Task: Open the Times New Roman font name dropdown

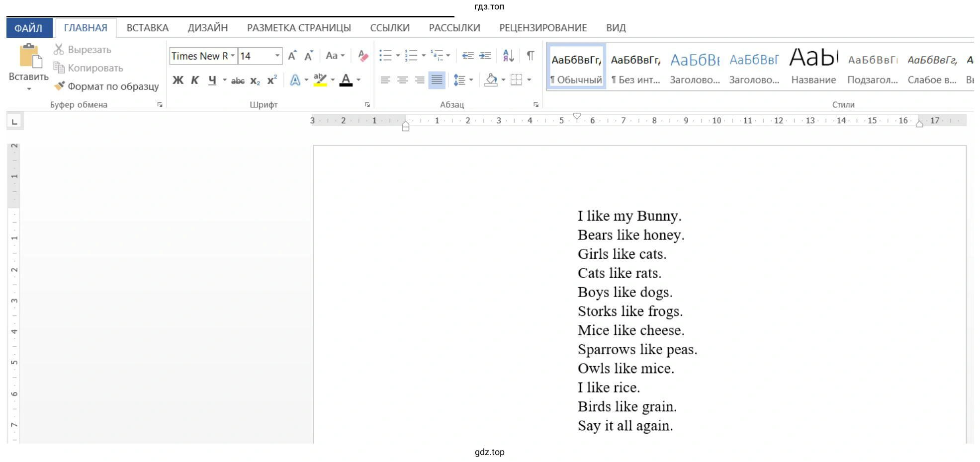Action: pyautogui.click(x=232, y=56)
